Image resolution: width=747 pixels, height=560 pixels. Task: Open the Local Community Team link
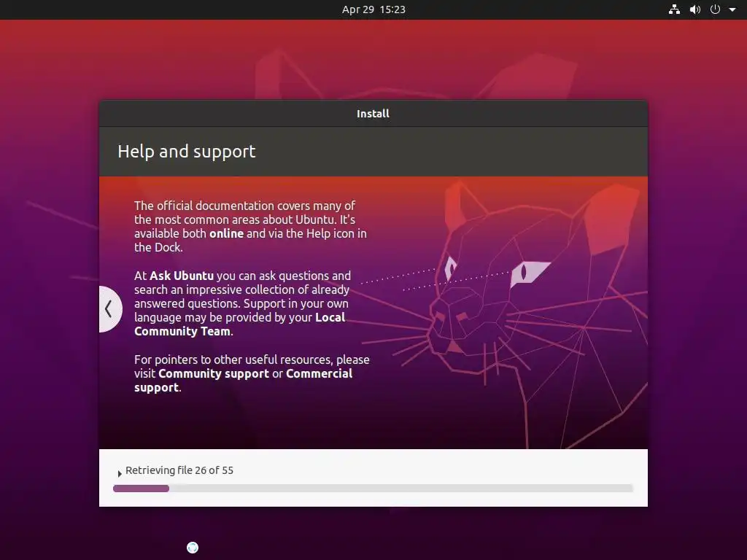click(239, 324)
